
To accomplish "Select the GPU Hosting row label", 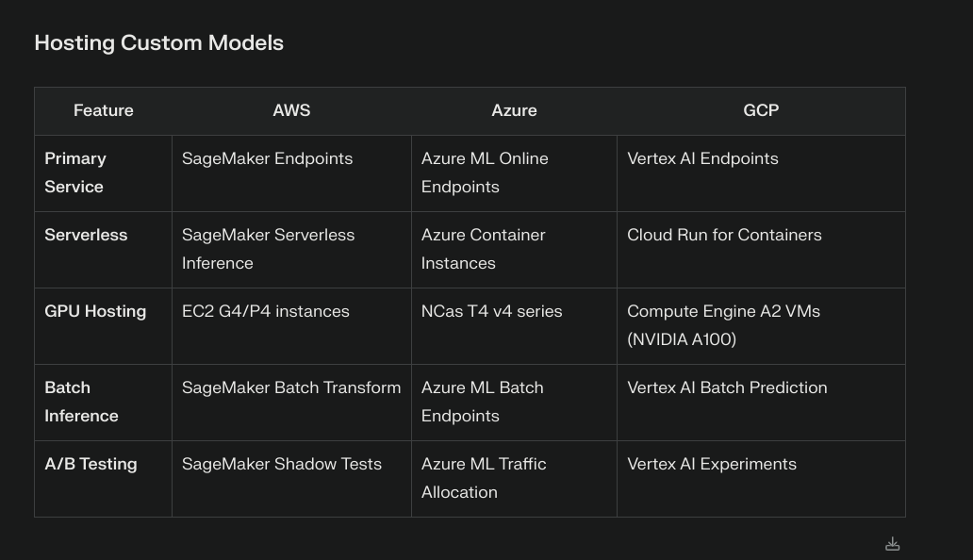I will (103, 326).
